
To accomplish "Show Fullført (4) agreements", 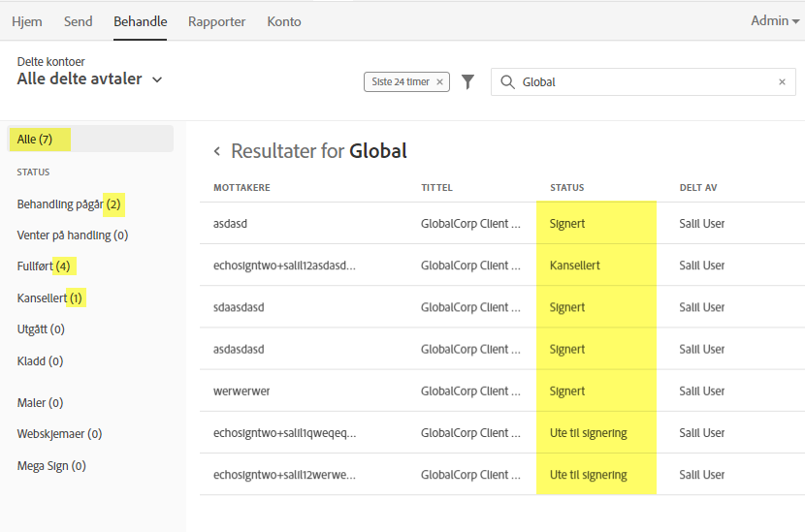I will (44, 266).
